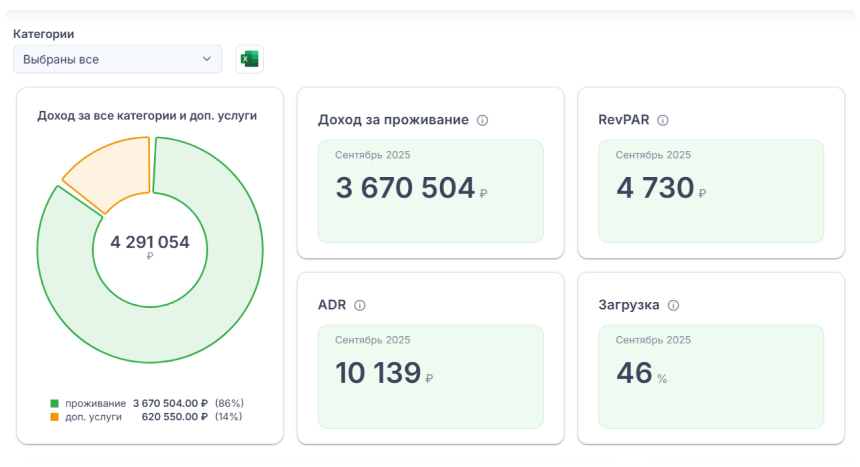Select the Загрузка 46 % value

[x=635, y=373]
